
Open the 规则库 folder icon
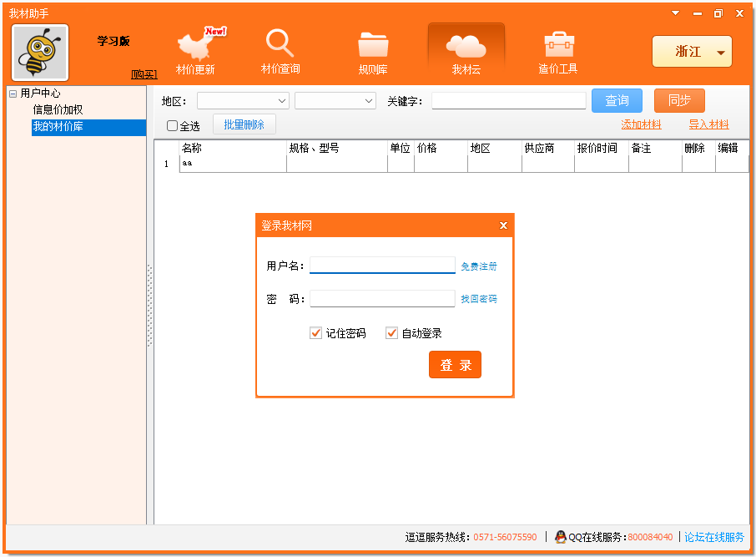pyautogui.click(x=373, y=45)
